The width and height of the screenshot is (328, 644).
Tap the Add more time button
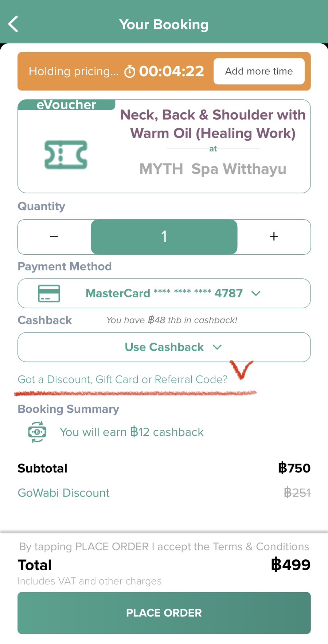pyautogui.click(x=259, y=71)
